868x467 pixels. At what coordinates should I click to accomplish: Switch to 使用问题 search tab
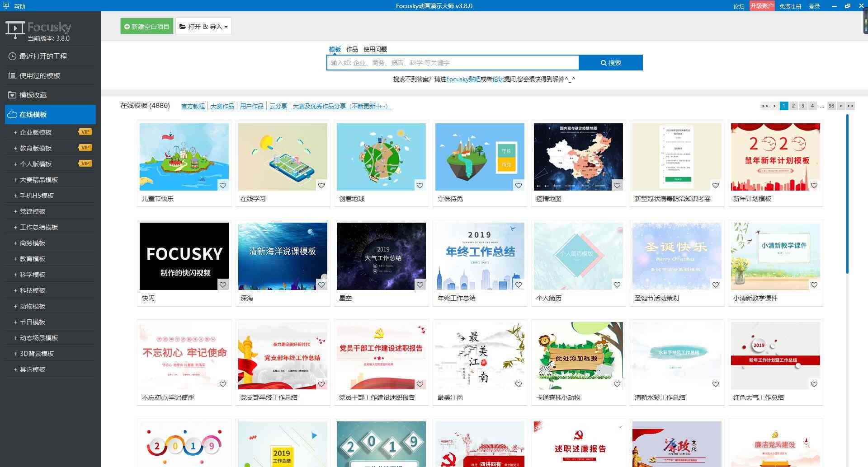pos(375,49)
